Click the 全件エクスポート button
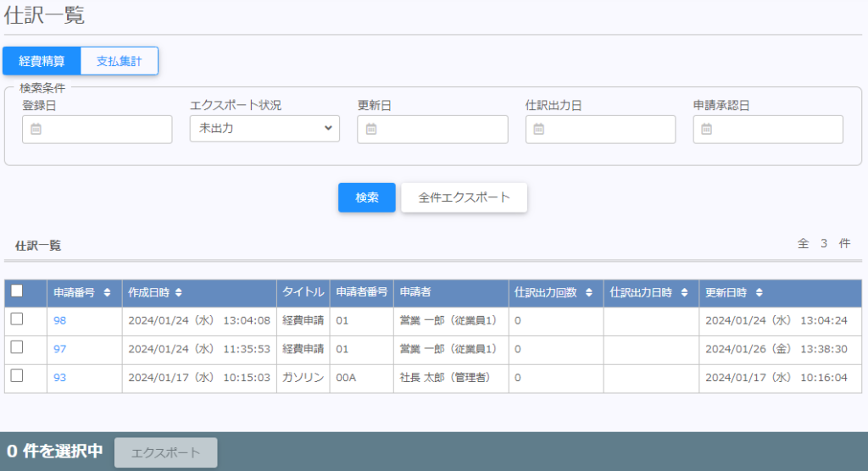The width and height of the screenshot is (868, 471). 464,197
